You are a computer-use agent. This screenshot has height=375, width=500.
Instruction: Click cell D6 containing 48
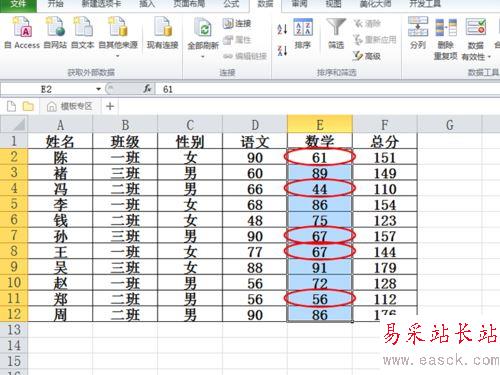point(255,220)
